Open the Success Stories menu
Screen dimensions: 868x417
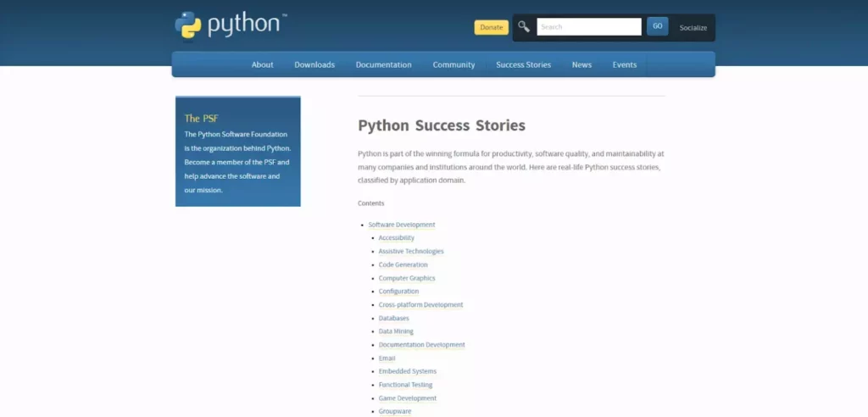[x=523, y=64]
